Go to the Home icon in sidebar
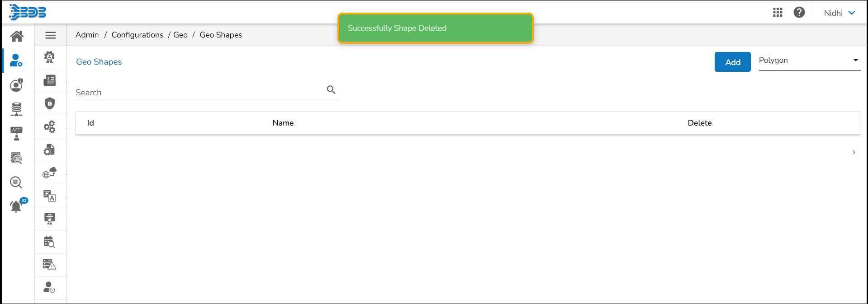This screenshot has width=868, height=304. [x=17, y=36]
